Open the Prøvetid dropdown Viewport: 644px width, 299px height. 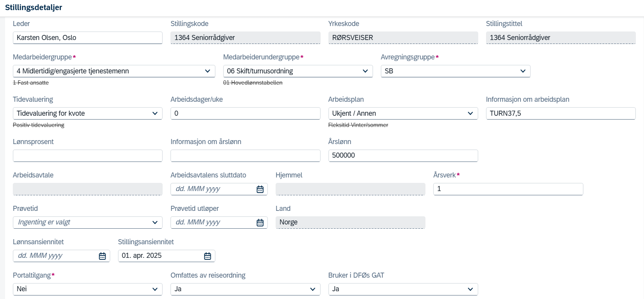(155, 223)
